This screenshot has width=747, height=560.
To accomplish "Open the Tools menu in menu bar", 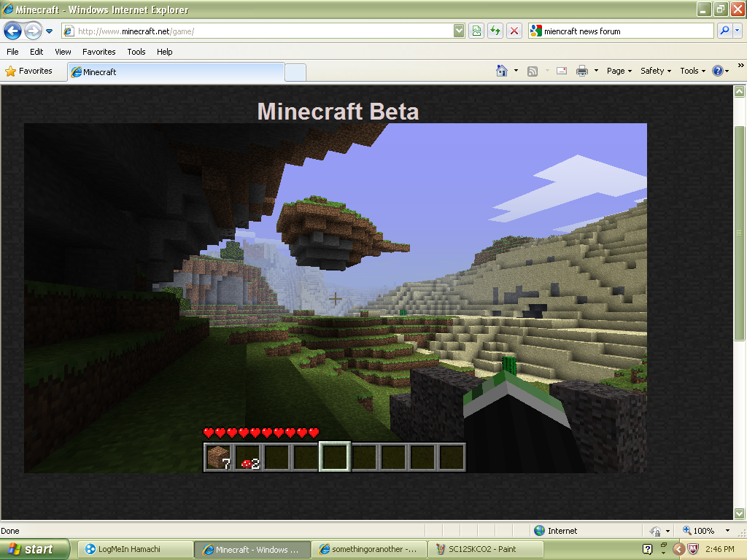I will pyautogui.click(x=136, y=52).
